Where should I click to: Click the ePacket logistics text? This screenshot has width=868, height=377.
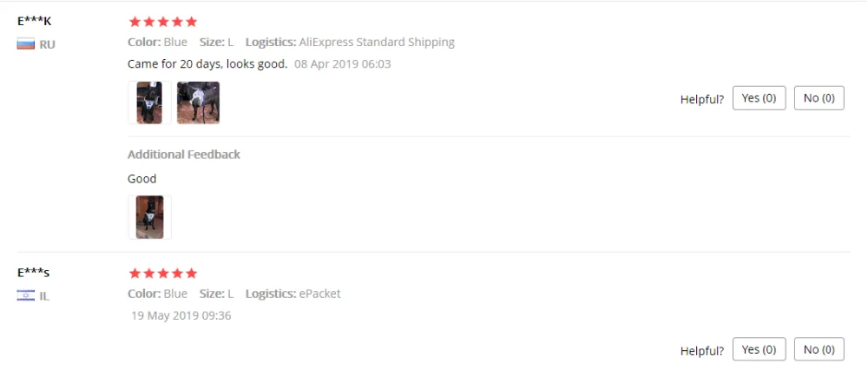point(319,294)
